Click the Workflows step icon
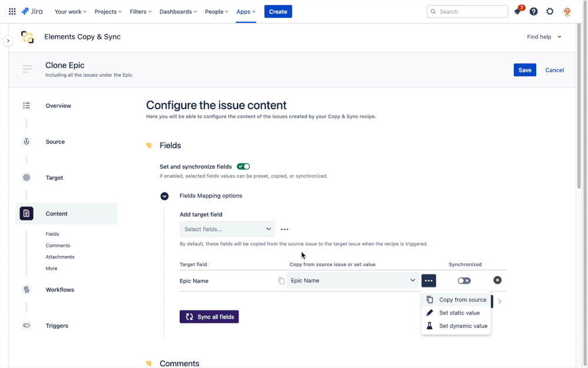 [27, 290]
